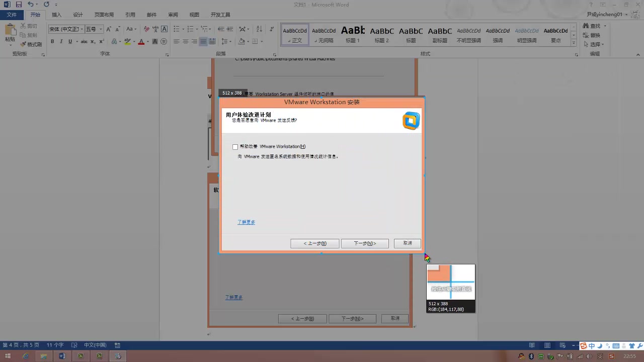644x362 pixels.
Task: Open the bullets list dropdown arrow
Action: 183,29
